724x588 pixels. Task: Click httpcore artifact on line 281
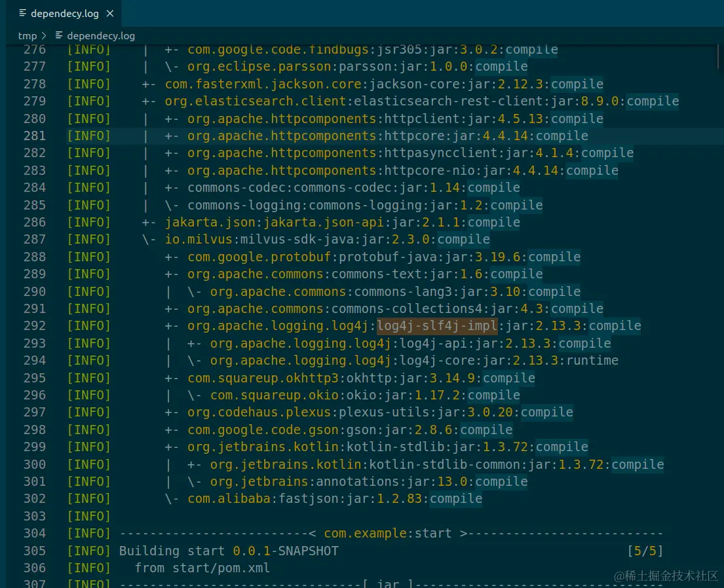click(x=414, y=136)
